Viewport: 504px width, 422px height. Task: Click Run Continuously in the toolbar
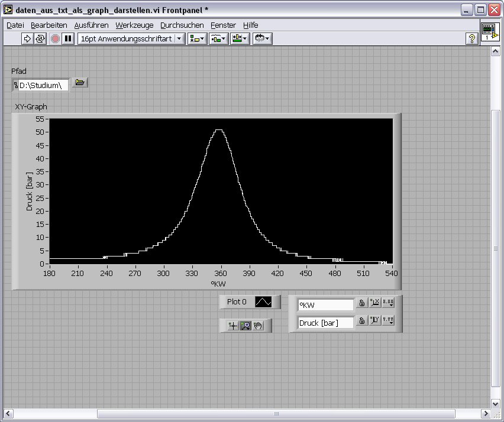(40, 38)
